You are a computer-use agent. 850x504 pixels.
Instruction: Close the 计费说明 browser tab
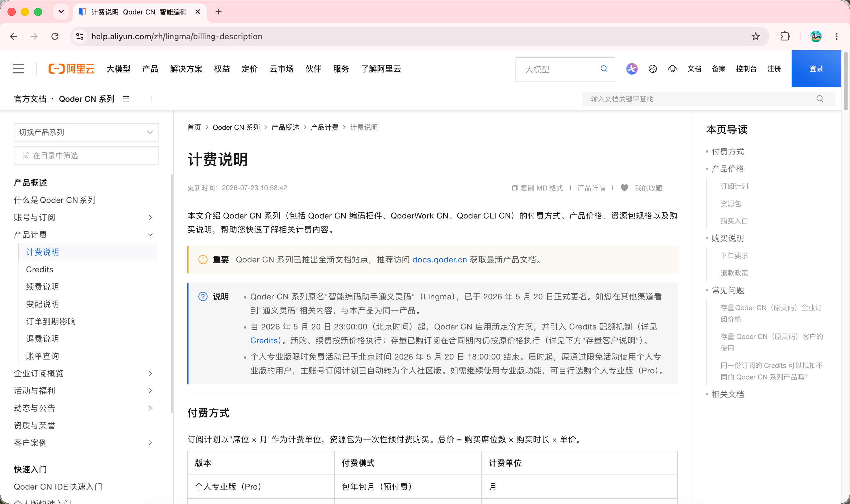pos(198,12)
